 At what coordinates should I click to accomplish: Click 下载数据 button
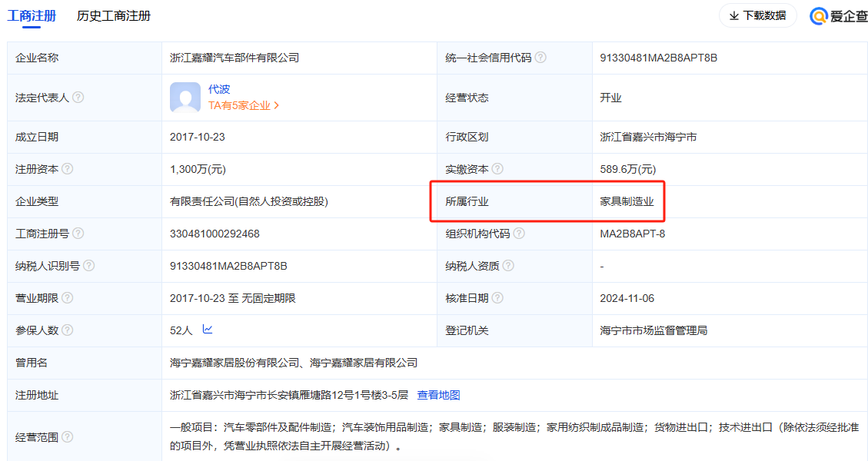click(x=757, y=15)
